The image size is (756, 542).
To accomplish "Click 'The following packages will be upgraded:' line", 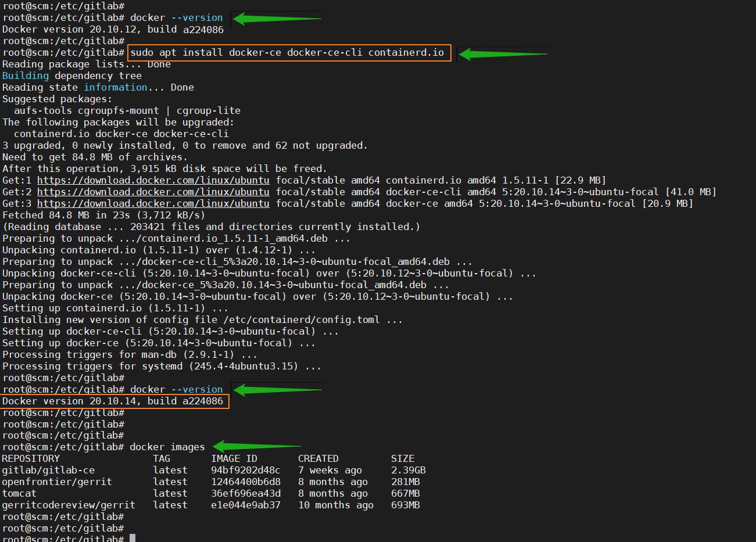I will point(119,122).
